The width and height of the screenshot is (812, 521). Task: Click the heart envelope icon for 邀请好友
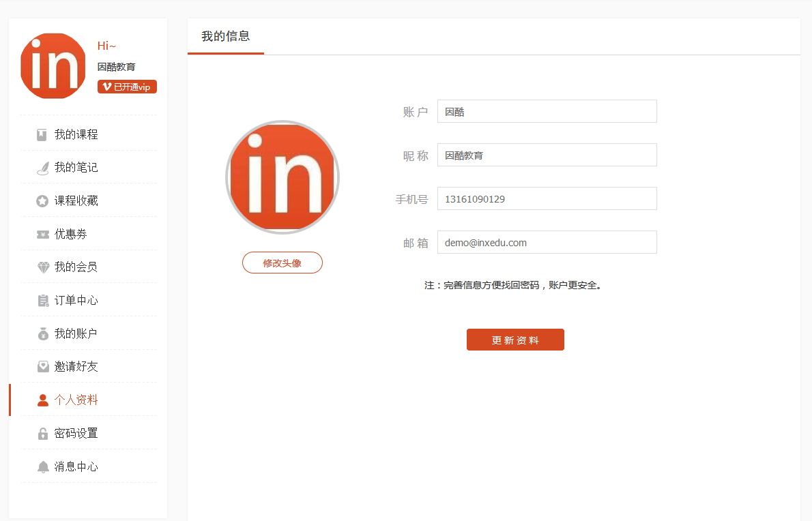pyautogui.click(x=43, y=367)
